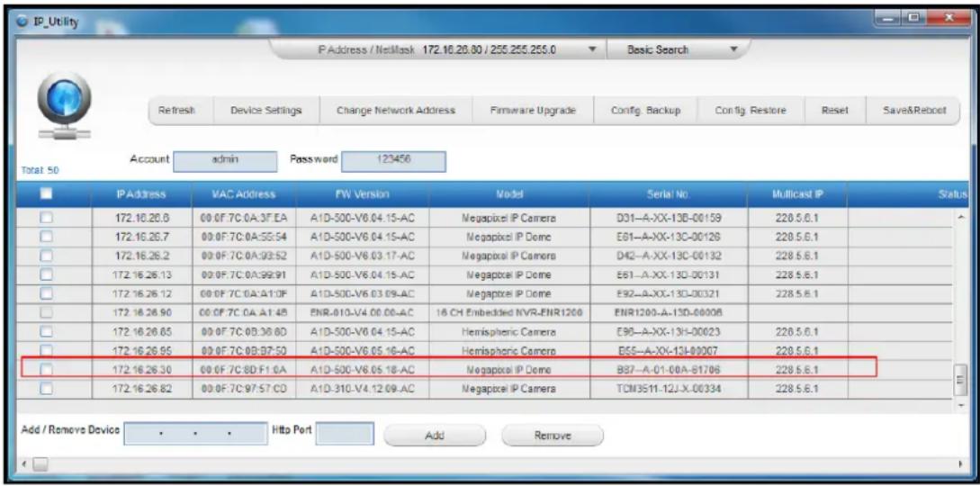The height and width of the screenshot is (486, 980).
Task: Select the cell 172.16.26.90
Action: pyautogui.click(x=140, y=311)
